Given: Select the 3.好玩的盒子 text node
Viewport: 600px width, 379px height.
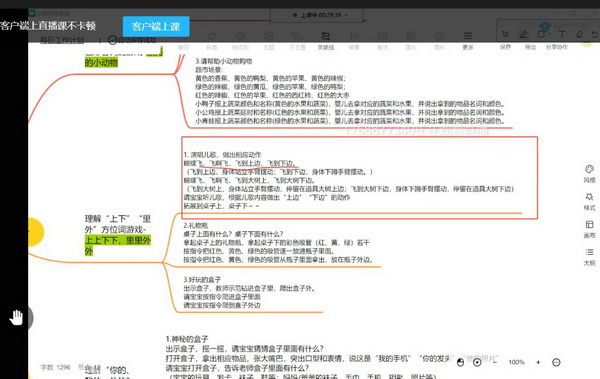Looking at the screenshot, I should click(x=202, y=279).
